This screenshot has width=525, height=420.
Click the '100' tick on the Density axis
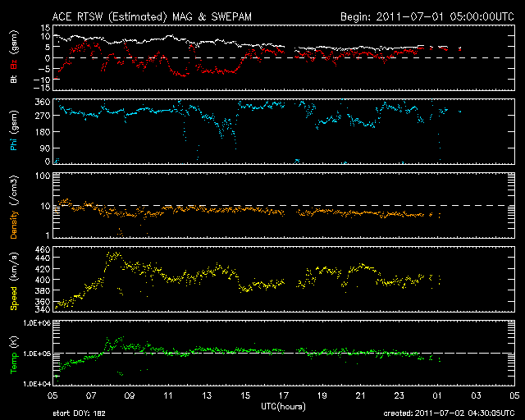[43, 176]
